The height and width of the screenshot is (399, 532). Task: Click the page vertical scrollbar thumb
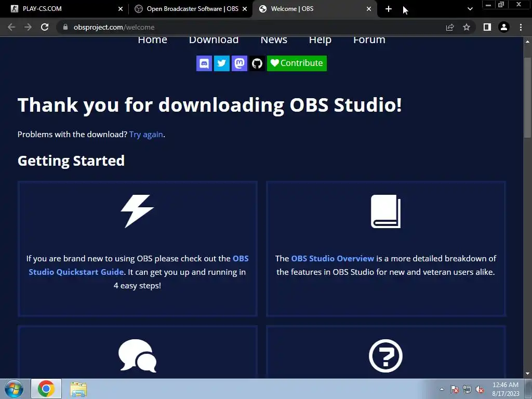[527, 98]
